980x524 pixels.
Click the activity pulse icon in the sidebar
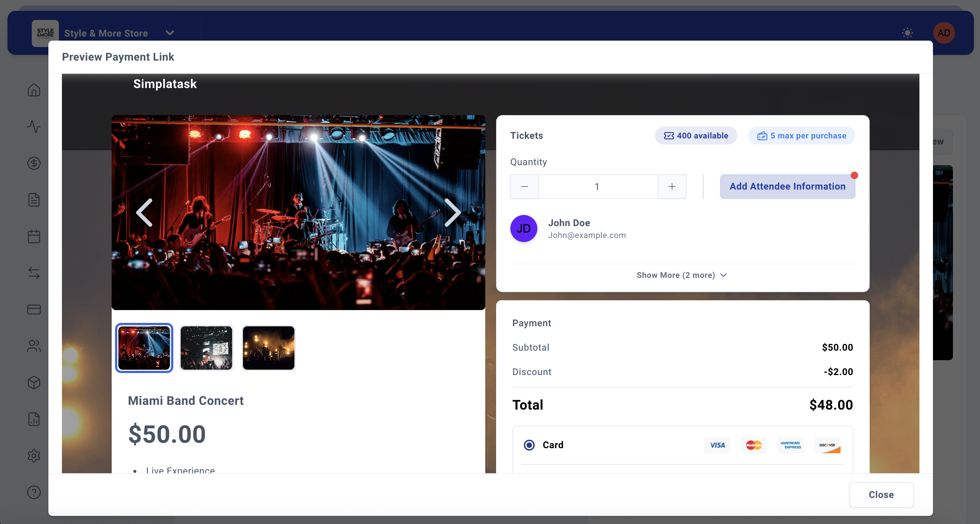click(34, 127)
